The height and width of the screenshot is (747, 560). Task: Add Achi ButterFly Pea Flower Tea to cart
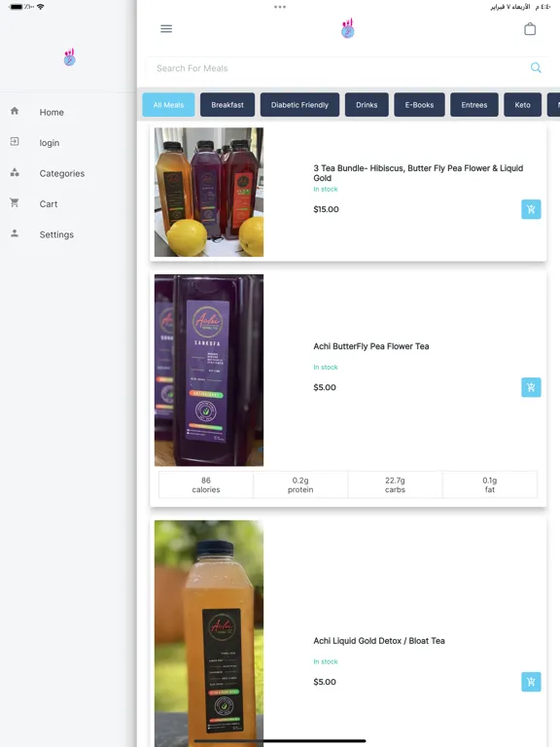[x=531, y=387]
